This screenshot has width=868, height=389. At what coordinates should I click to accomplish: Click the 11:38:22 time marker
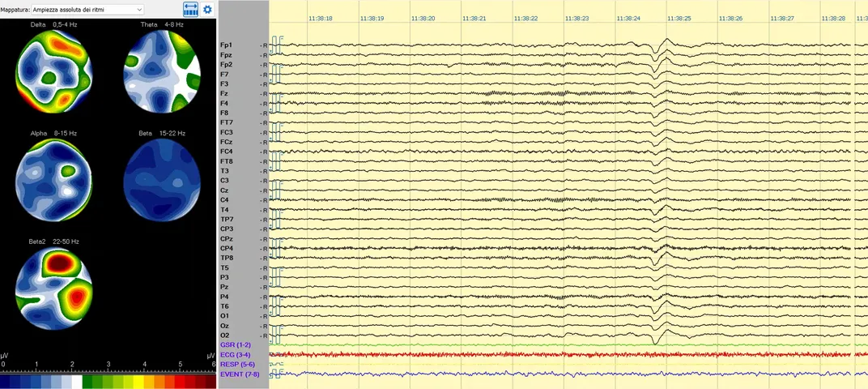tap(525, 19)
